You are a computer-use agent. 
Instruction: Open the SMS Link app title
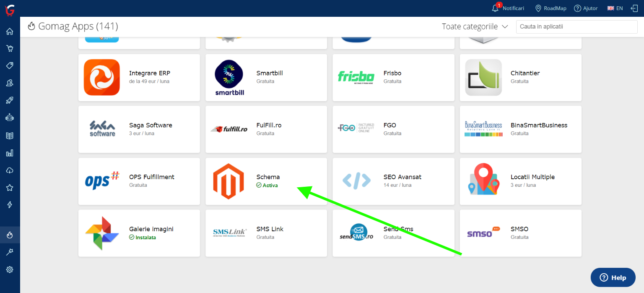tap(270, 229)
